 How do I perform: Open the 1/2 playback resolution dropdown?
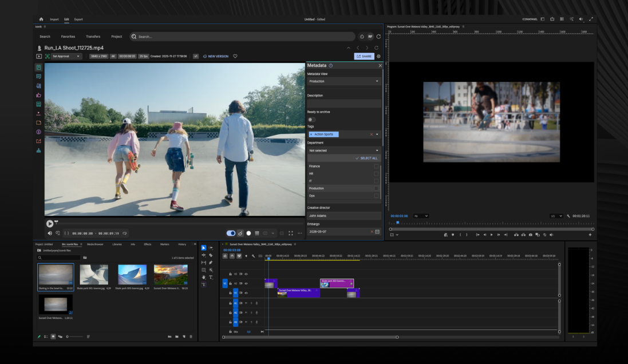(556, 216)
